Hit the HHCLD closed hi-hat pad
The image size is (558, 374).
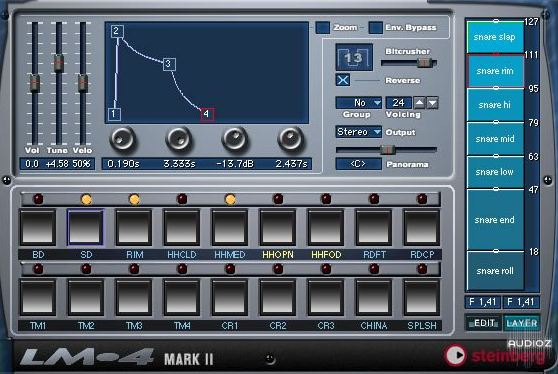tap(182, 227)
